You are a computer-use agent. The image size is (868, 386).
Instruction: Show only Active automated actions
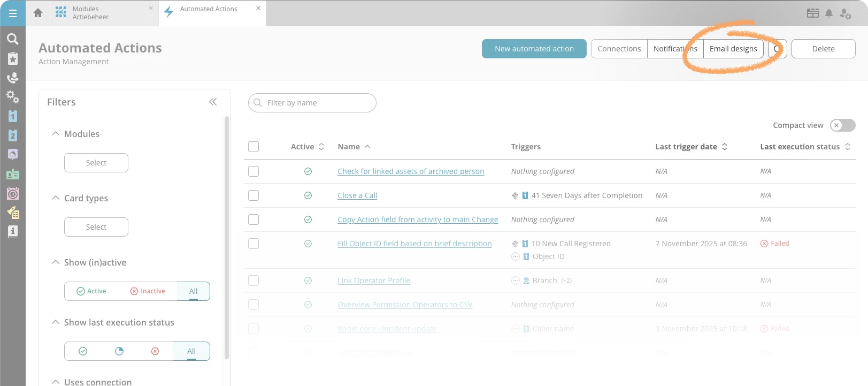click(91, 291)
